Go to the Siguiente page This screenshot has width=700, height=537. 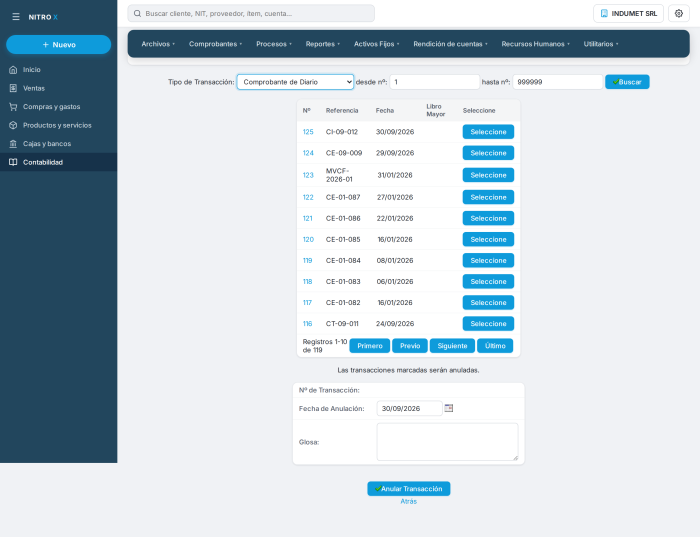[452, 346]
